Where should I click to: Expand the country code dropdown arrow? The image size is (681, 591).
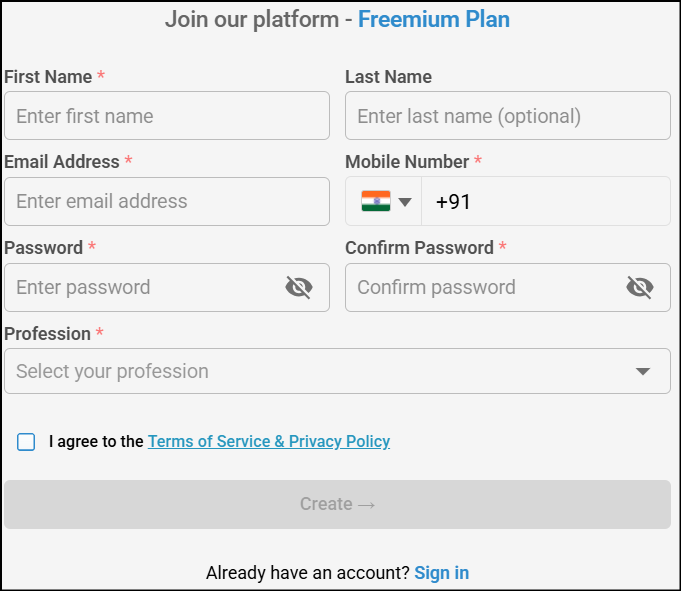click(405, 202)
